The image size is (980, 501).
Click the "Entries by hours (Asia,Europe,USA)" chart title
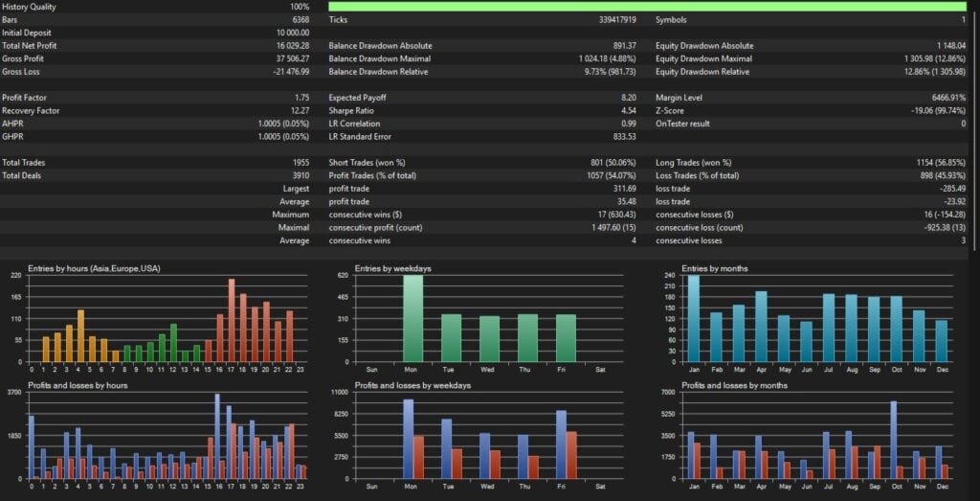pos(93,268)
